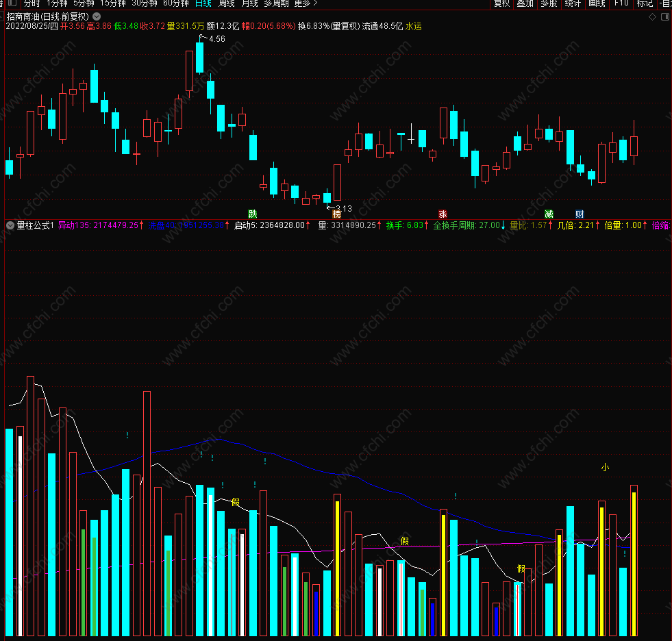
Task: Click the window icon left of 分时
Action: (13, 3)
